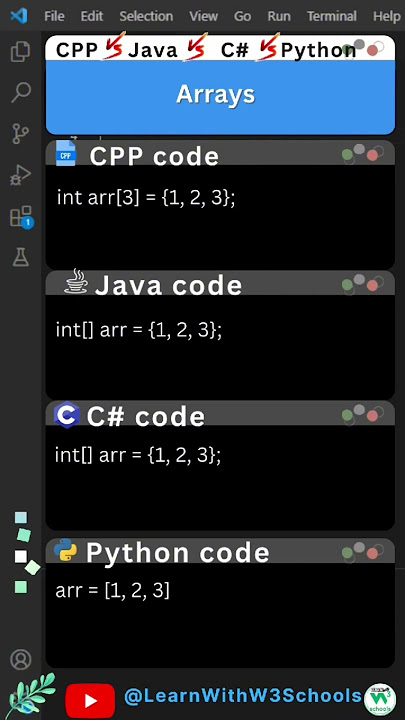Click the @LearnWithW3Schools channel link
Screen dimensions: 405x720
(242, 696)
